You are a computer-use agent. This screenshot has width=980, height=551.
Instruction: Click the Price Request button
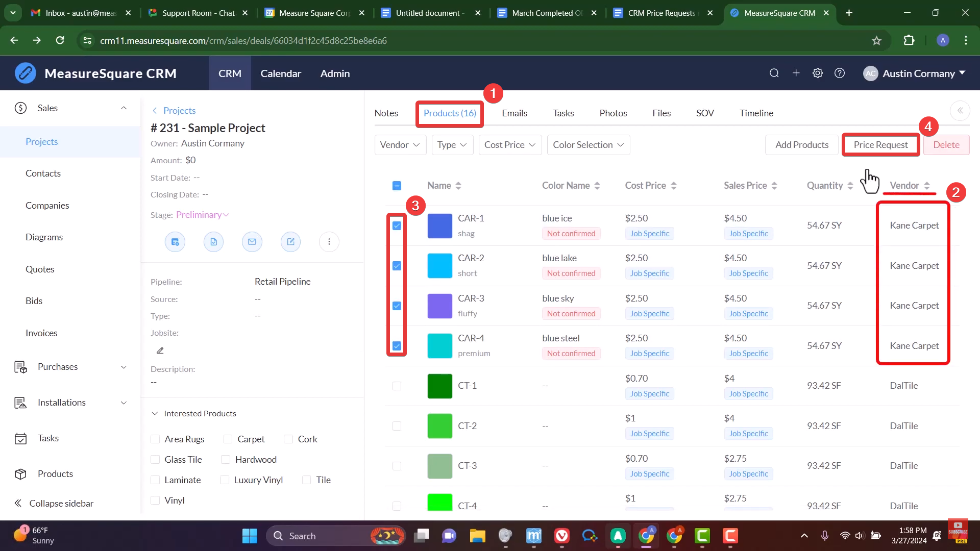[x=880, y=145]
